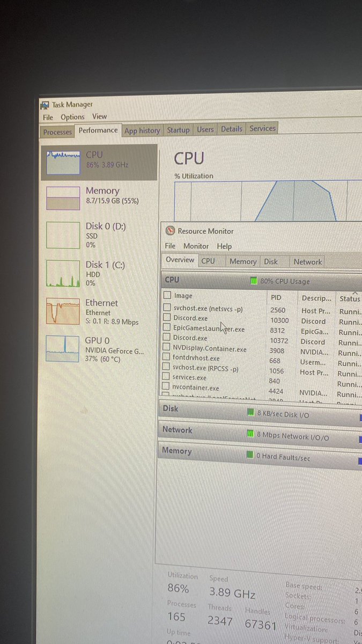Toggle the select-all Image checkbox in the header
362x644 pixels.
[167, 295]
